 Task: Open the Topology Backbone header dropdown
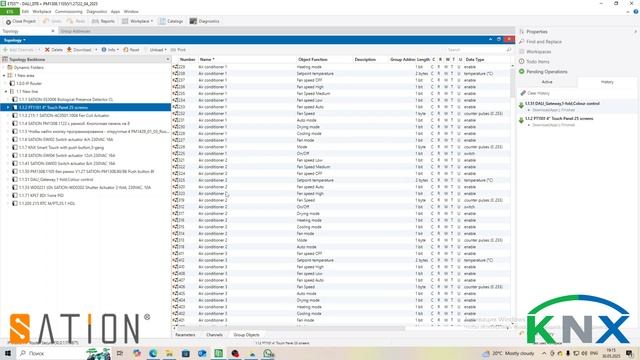167,60
